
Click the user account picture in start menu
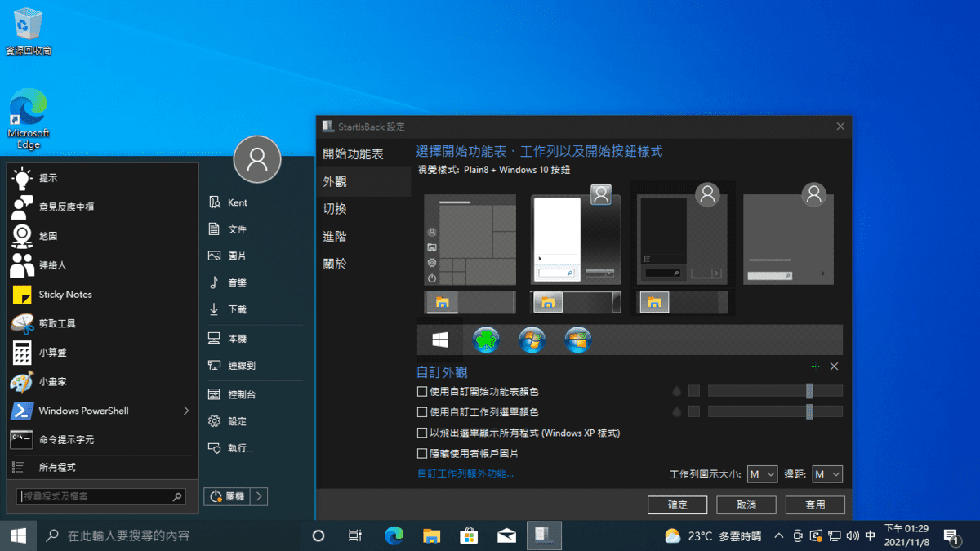point(257,159)
